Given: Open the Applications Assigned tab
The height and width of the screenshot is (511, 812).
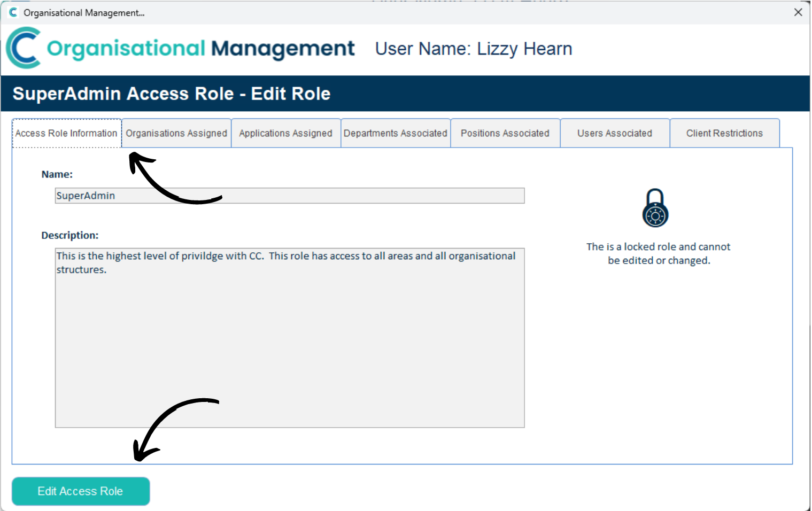Looking at the screenshot, I should (x=286, y=133).
